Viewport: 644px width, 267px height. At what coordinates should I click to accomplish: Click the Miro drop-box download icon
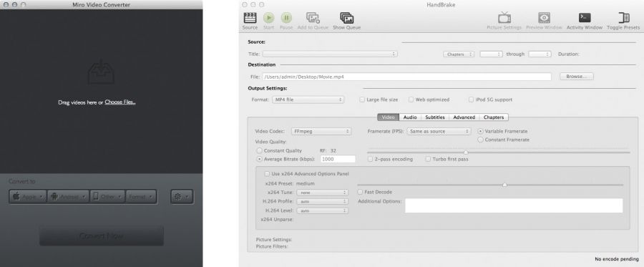click(x=101, y=72)
